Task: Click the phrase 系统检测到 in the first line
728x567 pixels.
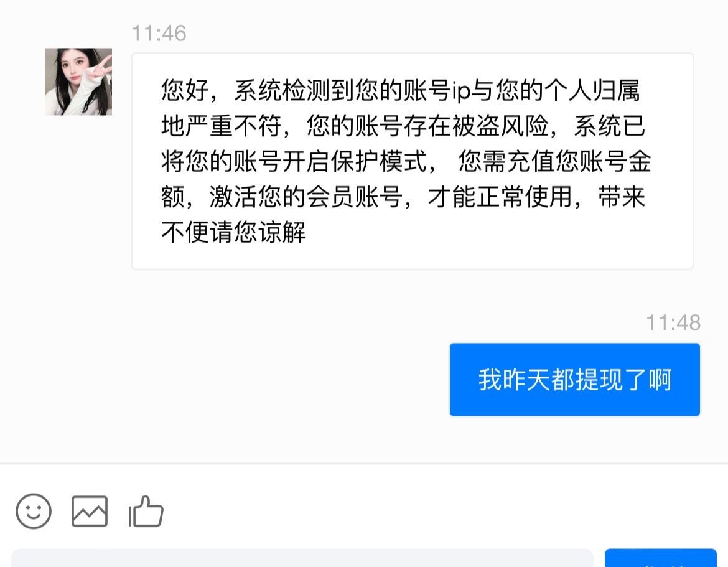Action: (x=294, y=90)
